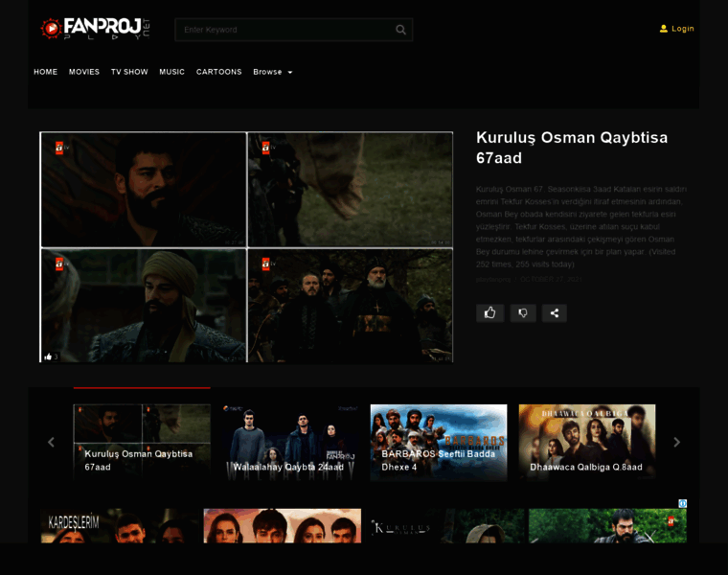This screenshot has width=728, height=575.
Task: Open the MOVIES menu item
Action: tap(84, 72)
